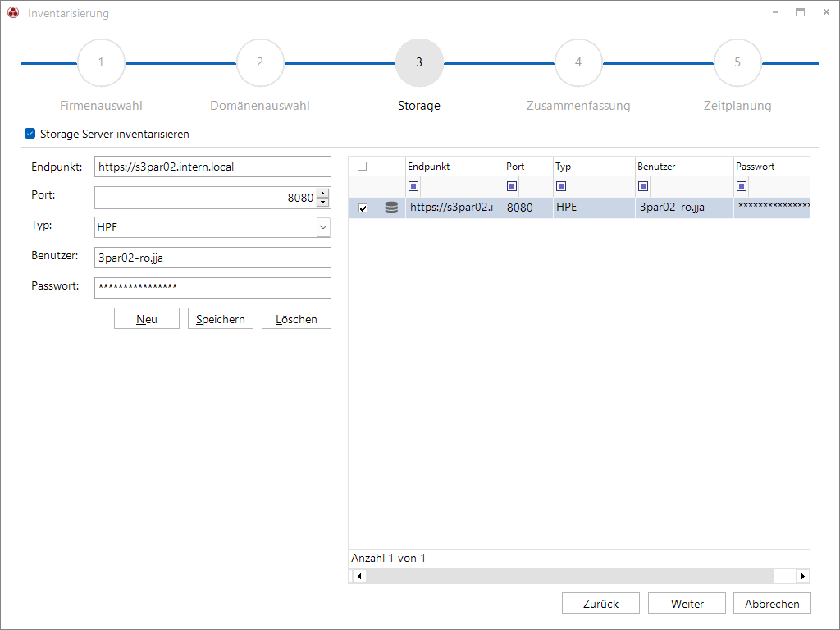Toggle Storage Server inventarisieren checkbox

pos(30,134)
